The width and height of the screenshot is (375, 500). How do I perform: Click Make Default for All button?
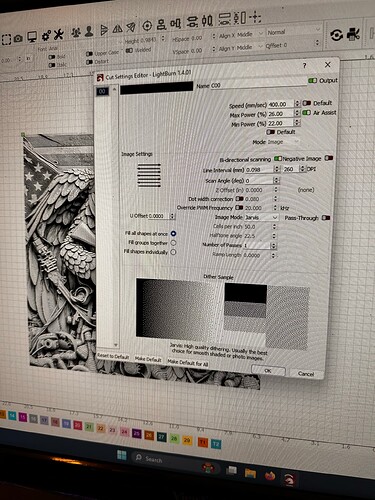188,362
